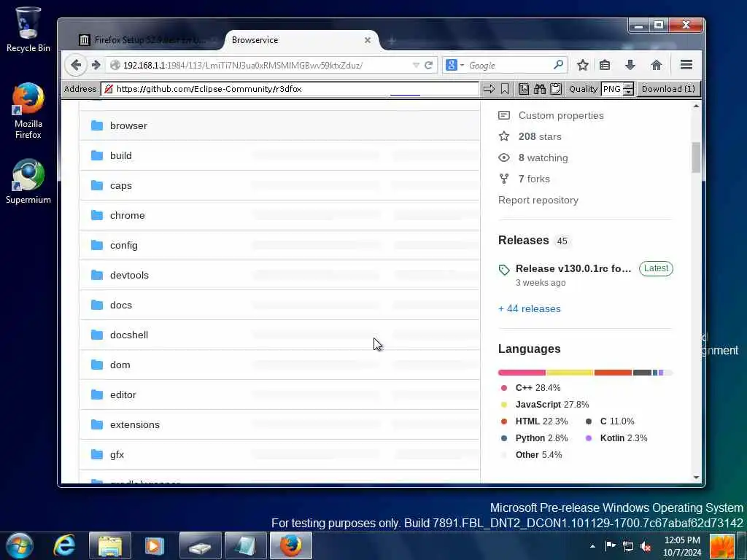Open the editor folder
This screenshot has width=747, height=560.
pyautogui.click(x=123, y=394)
